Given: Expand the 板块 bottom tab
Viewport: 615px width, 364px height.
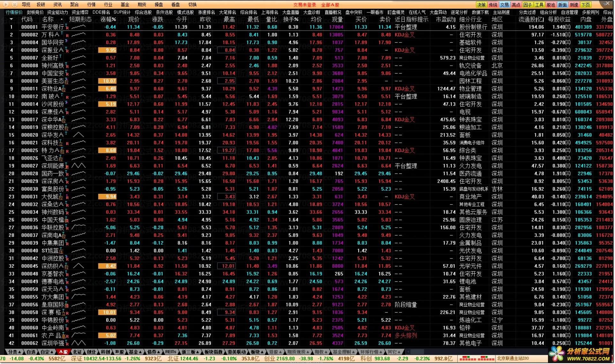Looking at the screenshot, I should 257,352.
